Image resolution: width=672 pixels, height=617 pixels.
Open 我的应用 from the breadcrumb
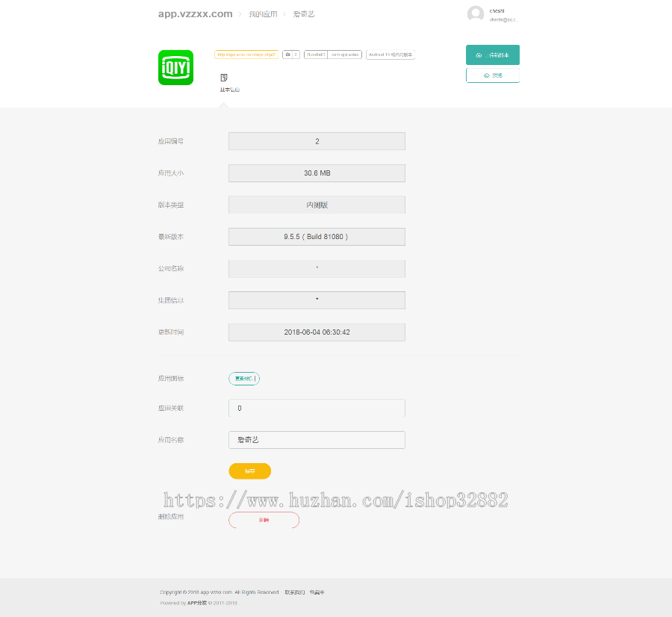pos(263,13)
